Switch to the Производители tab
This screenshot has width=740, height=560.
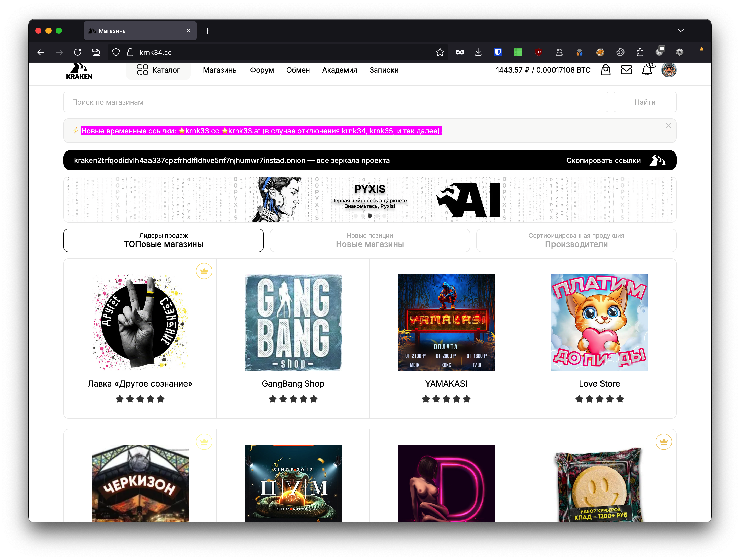click(x=576, y=240)
